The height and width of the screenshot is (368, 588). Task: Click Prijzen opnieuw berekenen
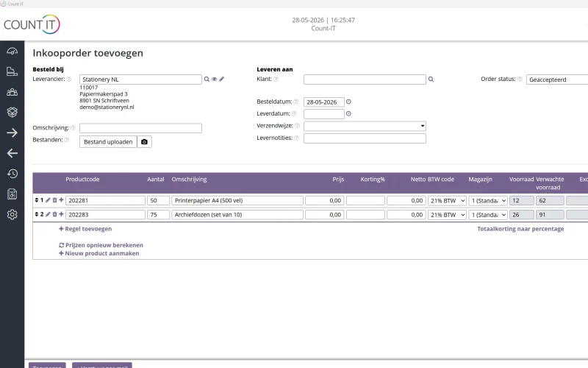coord(101,245)
